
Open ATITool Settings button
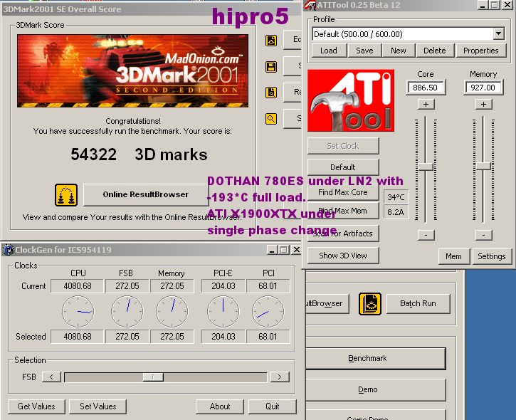coord(492,256)
